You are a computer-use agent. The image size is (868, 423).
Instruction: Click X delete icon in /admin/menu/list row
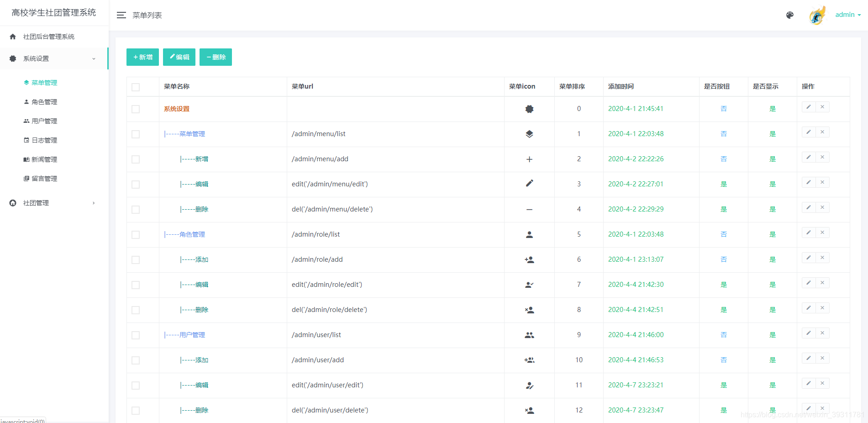coord(822,132)
